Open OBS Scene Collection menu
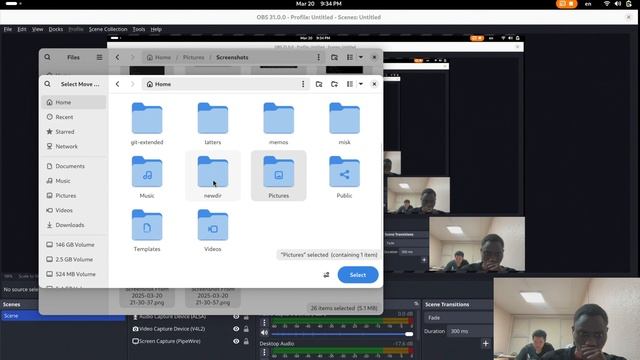Image resolution: width=640 pixels, height=360 pixels. click(x=108, y=29)
